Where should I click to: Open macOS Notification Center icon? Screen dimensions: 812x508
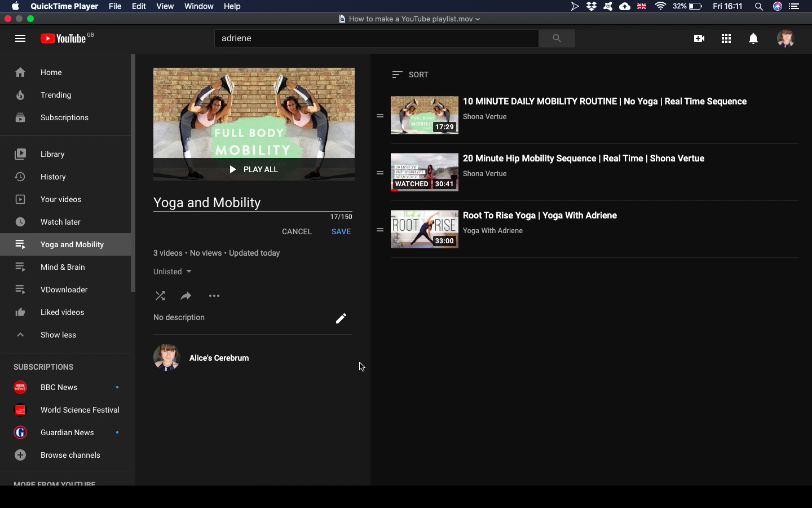pos(794,6)
